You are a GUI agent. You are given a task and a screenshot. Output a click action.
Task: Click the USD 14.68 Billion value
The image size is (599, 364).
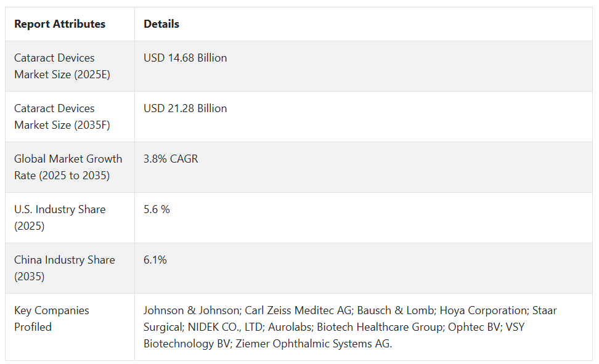point(185,58)
